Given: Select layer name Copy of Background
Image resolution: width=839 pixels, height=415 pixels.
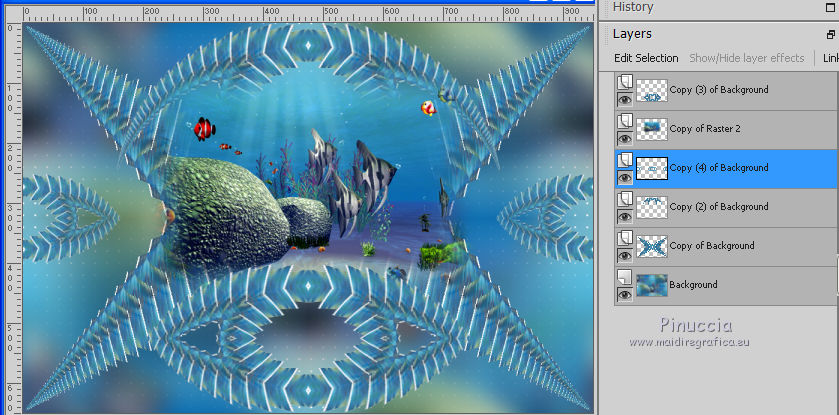Looking at the screenshot, I should 712,246.
